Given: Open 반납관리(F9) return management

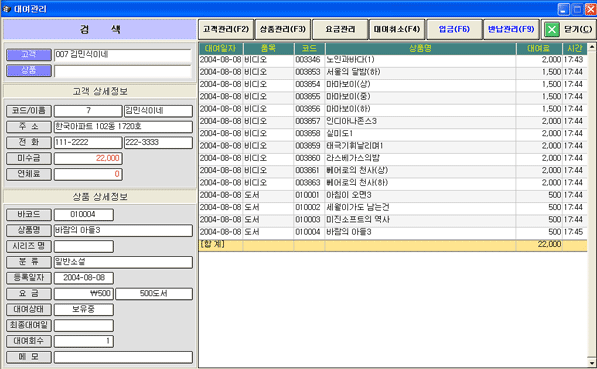Looking at the screenshot, I should pos(511,29).
